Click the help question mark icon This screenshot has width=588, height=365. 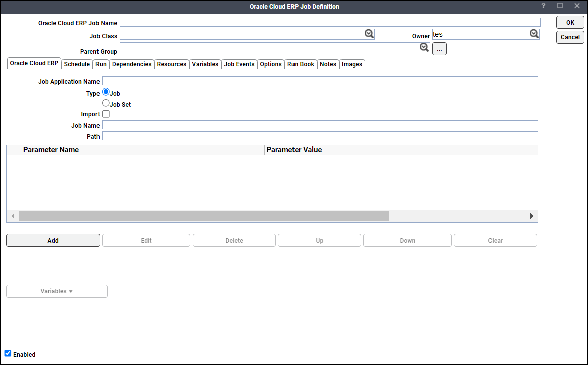coord(543,6)
